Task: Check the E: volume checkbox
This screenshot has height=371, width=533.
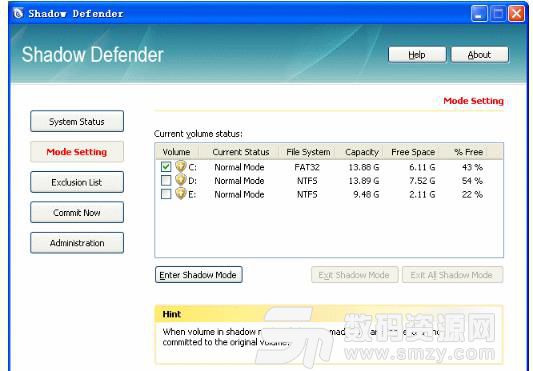Action: coord(166,194)
